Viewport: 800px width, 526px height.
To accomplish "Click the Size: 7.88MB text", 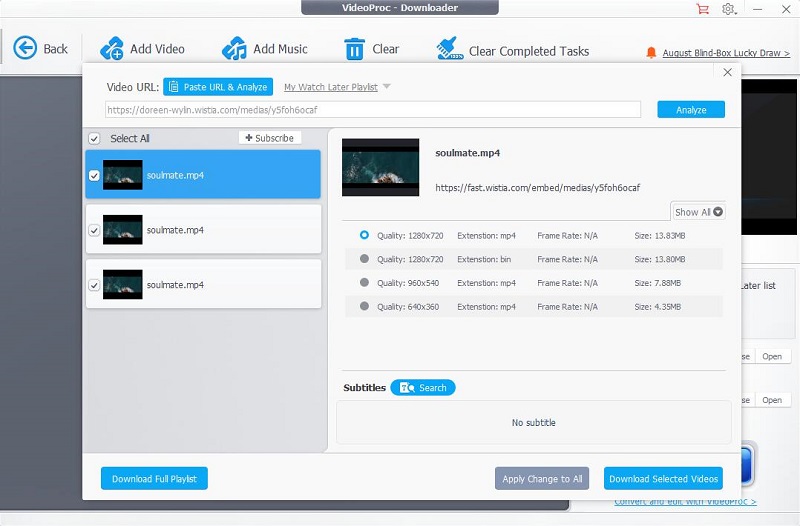I will (658, 283).
